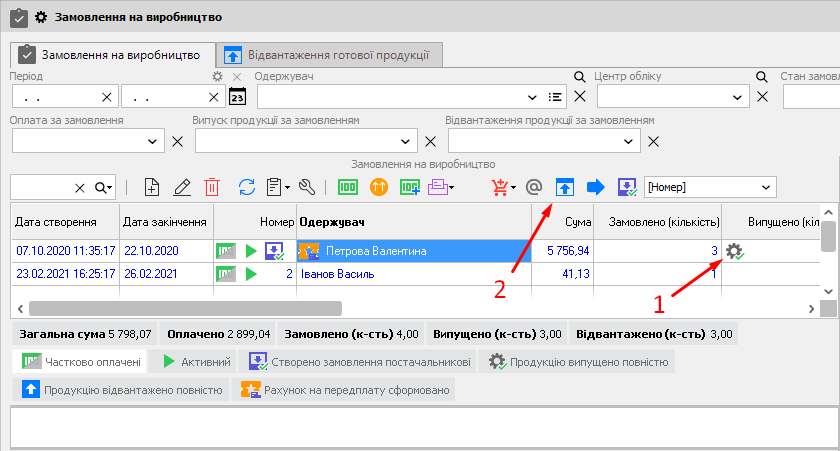Click the horizontal scrollbar under the table

pos(185,309)
